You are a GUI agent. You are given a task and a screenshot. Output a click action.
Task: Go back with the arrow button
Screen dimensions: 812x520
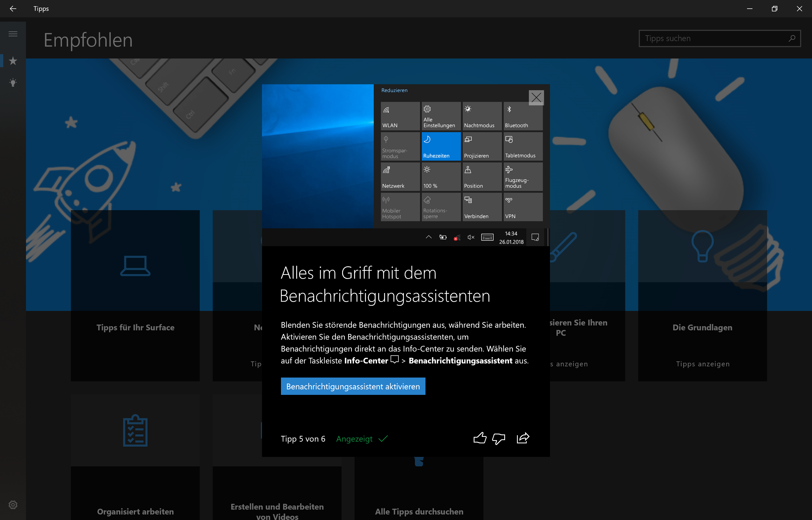coord(13,9)
